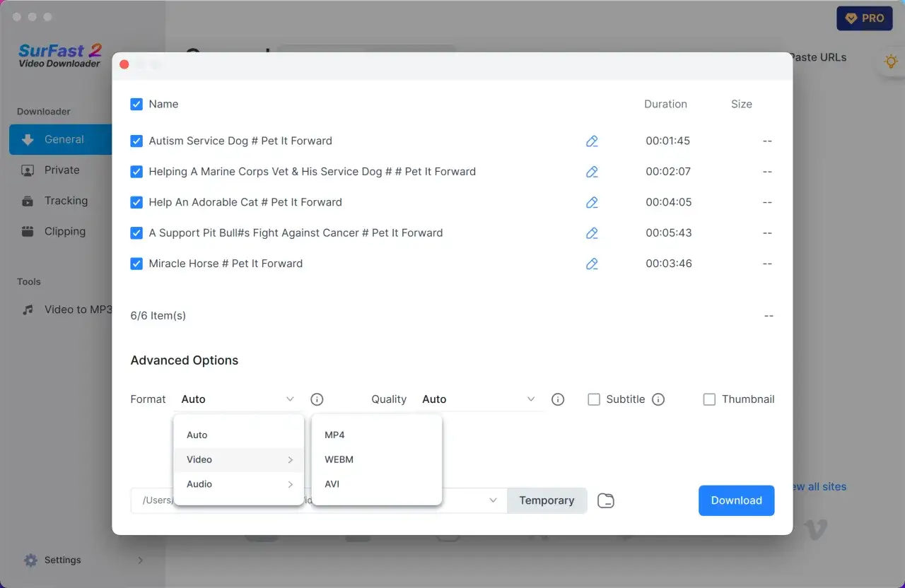Click the Quality info icon

pyautogui.click(x=558, y=399)
